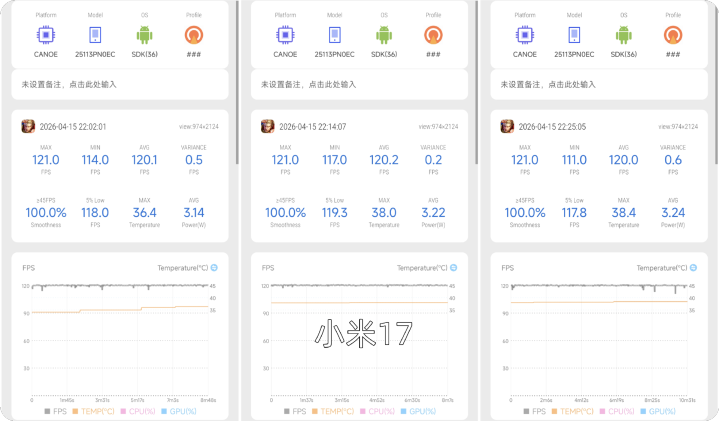Toggle the GPU(%) legend in the 22:25:05 chart
The width and height of the screenshot is (719, 421).
[658, 411]
